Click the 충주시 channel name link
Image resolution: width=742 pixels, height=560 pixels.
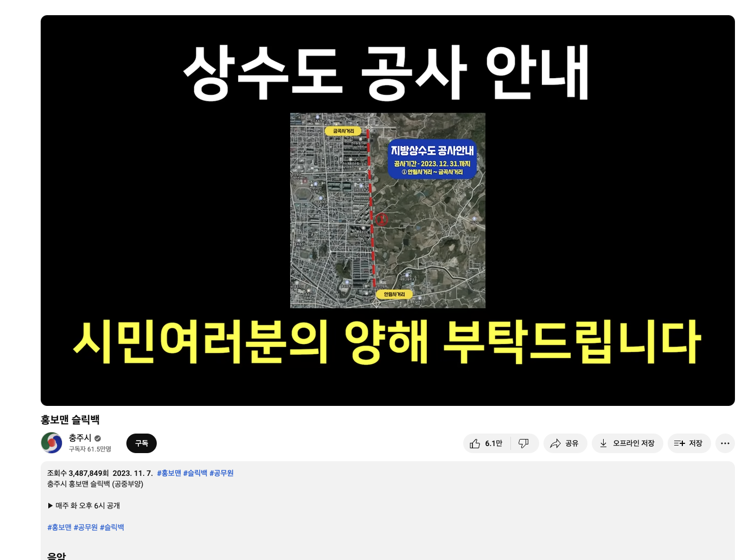tap(80, 438)
